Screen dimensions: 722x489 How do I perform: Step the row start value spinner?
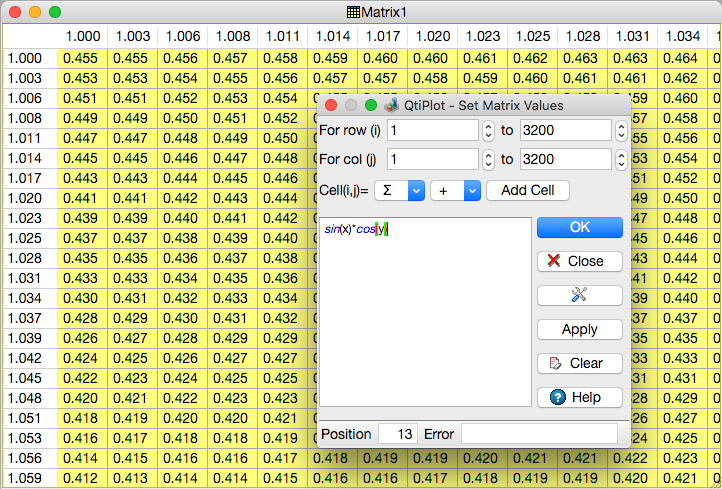point(488,130)
